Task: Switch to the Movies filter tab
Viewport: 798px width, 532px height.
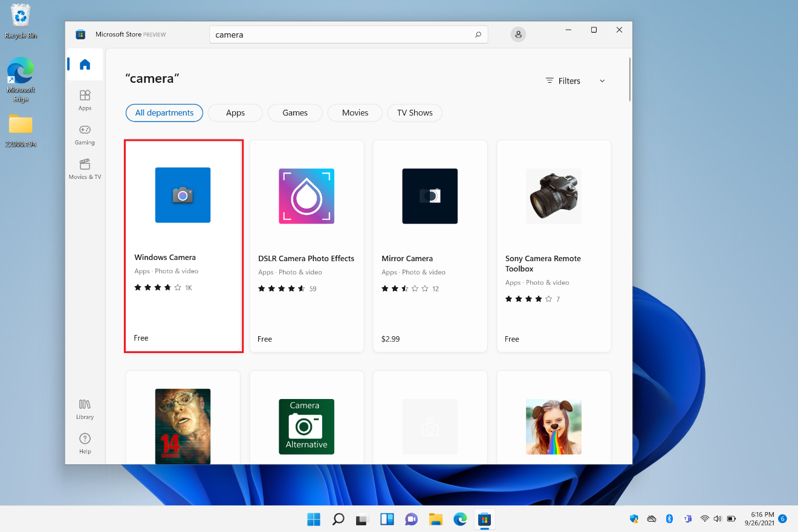Action: tap(354, 112)
